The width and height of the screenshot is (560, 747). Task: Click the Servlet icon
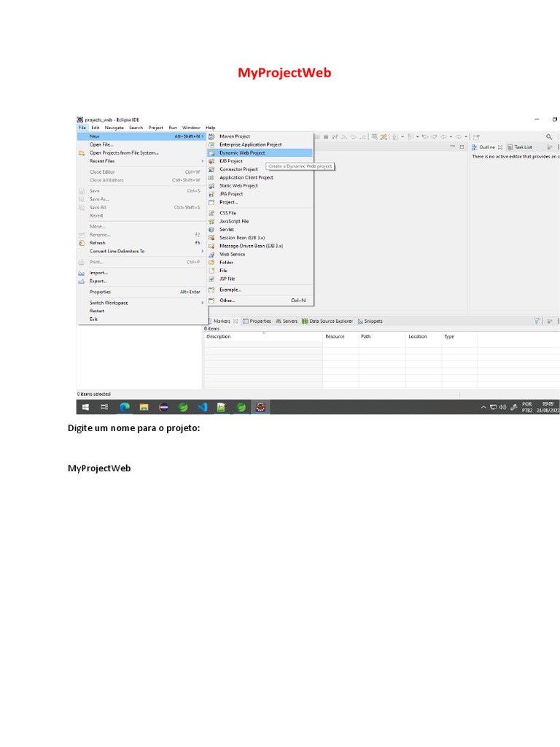(x=211, y=230)
